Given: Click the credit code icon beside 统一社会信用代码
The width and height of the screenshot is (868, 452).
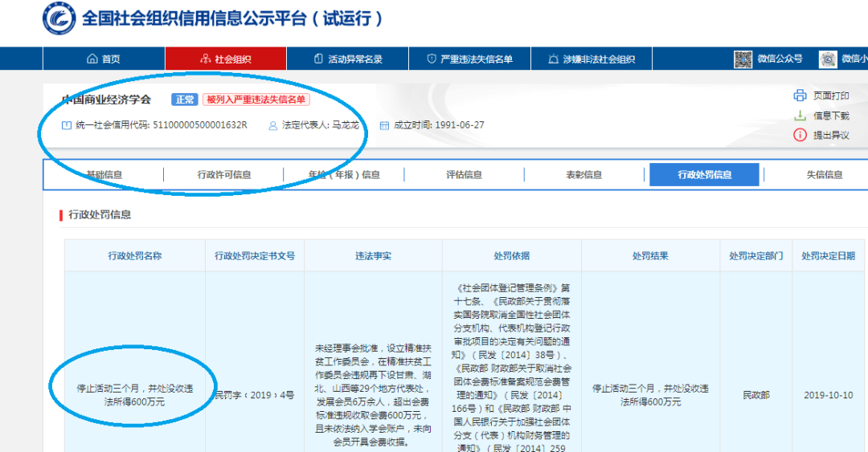Looking at the screenshot, I should pyautogui.click(x=67, y=125).
